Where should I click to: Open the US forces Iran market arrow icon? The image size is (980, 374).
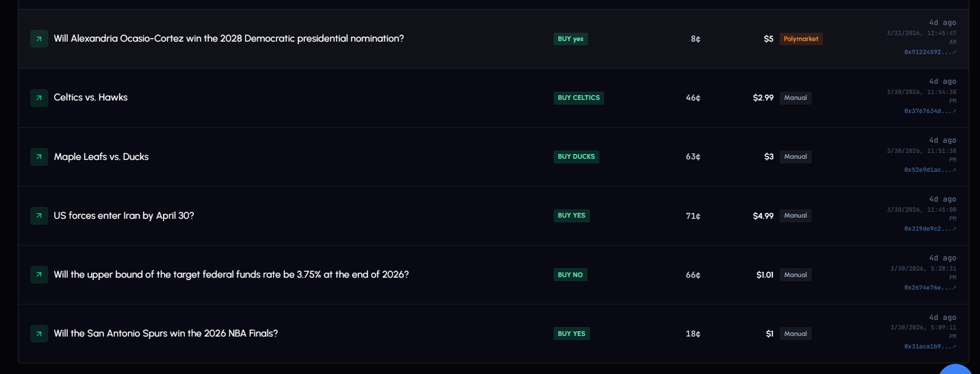coord(39,215)
